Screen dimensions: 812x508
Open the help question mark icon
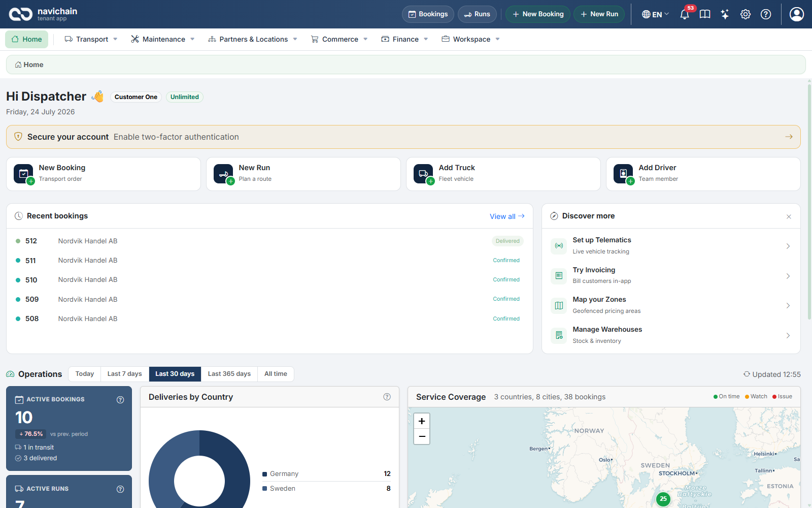[766, 14]
